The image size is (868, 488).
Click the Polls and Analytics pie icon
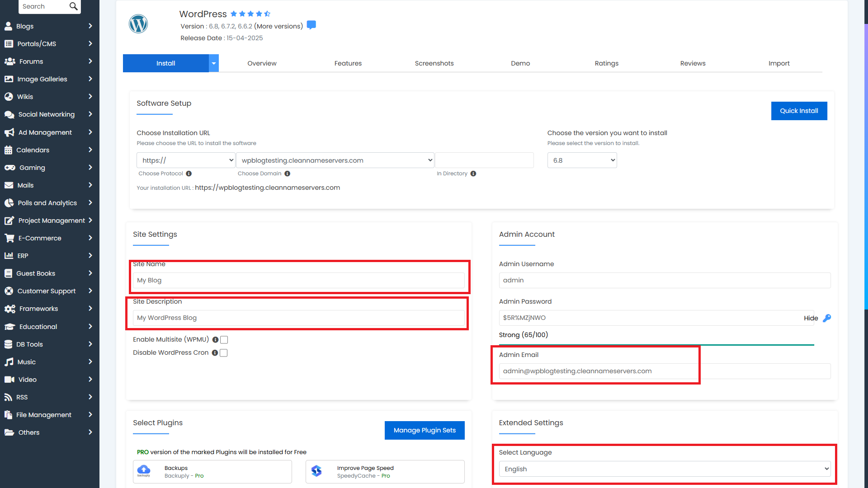pos(9,203)
